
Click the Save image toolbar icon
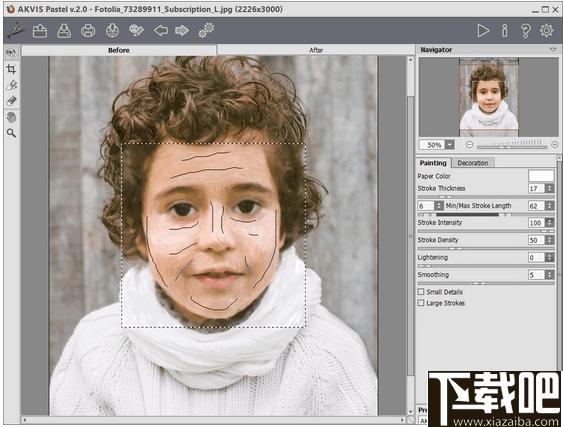pos(64,31)
